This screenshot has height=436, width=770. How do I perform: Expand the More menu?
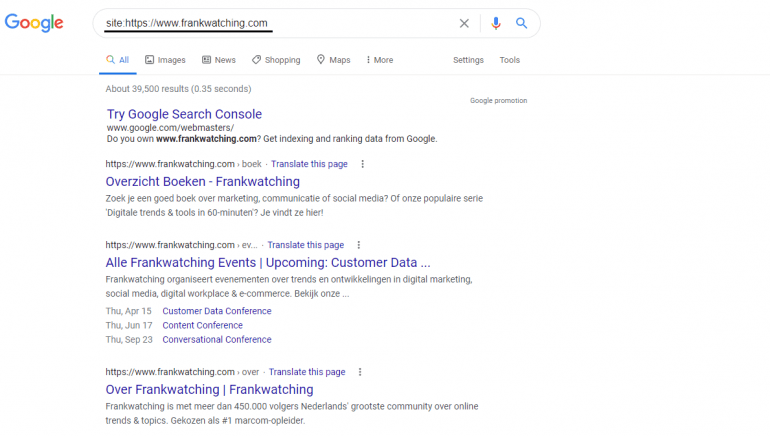click(x=380, y=60)
